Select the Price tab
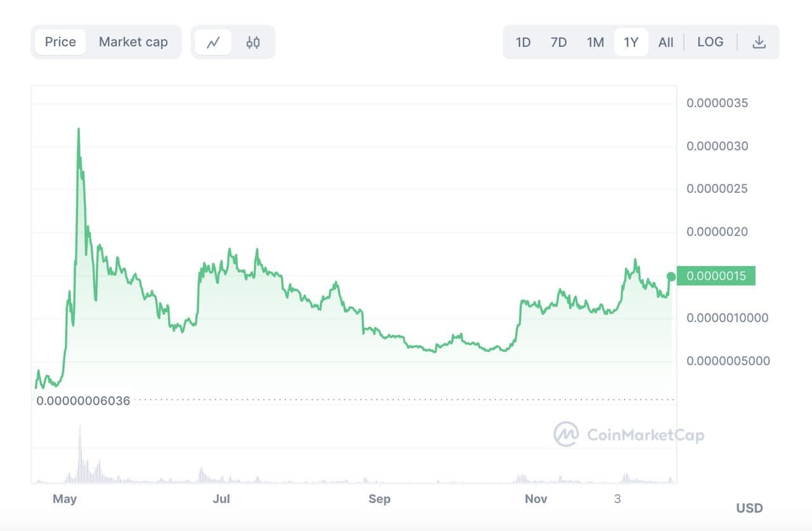This screenshot has width=812, height=531. pos(60,42)
